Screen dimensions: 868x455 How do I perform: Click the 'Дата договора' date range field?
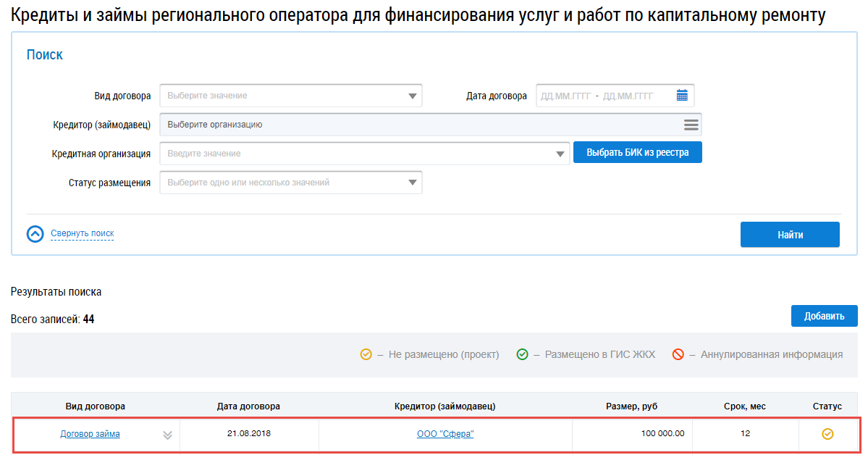604,96
